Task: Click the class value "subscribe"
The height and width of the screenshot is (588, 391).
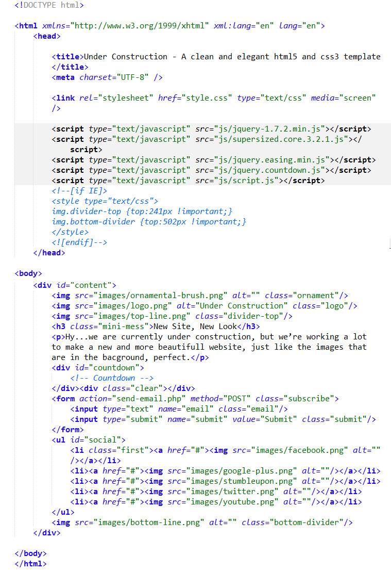Action: pyautogui.click(x=309, y=399)
